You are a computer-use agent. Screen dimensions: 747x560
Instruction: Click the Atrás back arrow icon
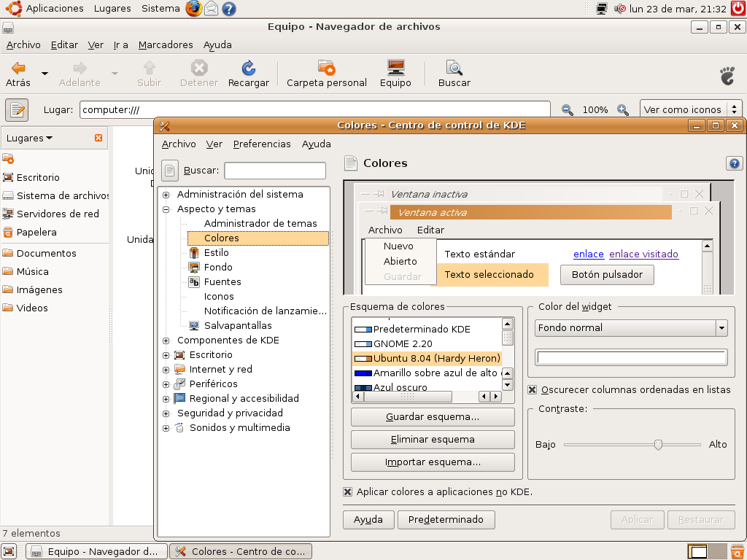pyautogui.click(x=18, y=68)
